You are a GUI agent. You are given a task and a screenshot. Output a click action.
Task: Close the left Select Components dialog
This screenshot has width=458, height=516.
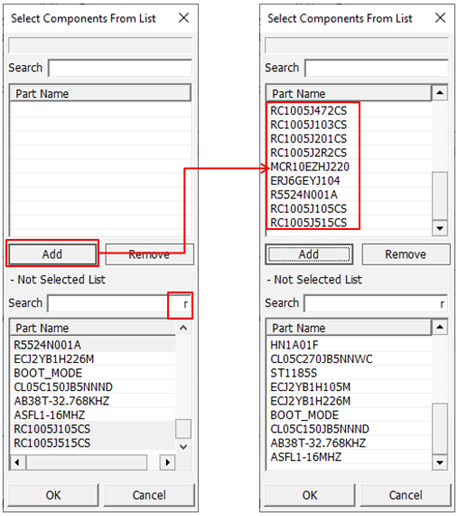click(184, 18)
